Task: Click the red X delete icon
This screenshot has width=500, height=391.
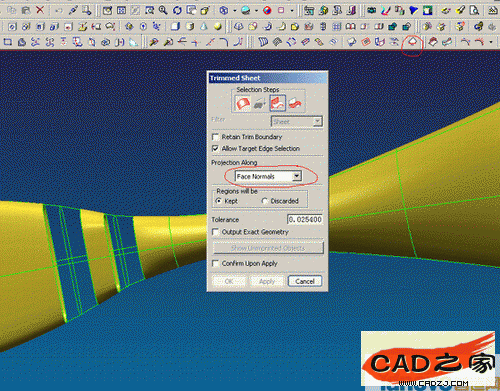Action: pos(40,10)
